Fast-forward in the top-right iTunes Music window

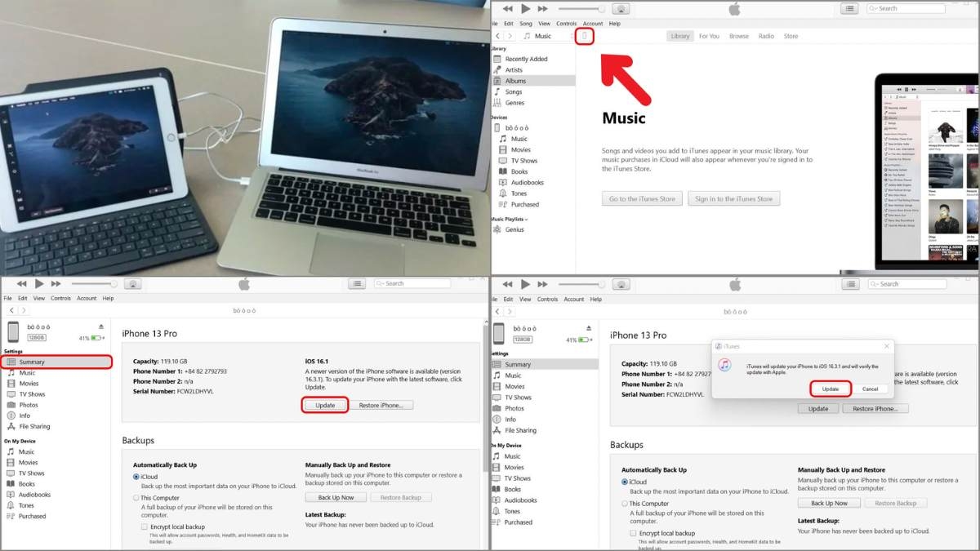545,8
